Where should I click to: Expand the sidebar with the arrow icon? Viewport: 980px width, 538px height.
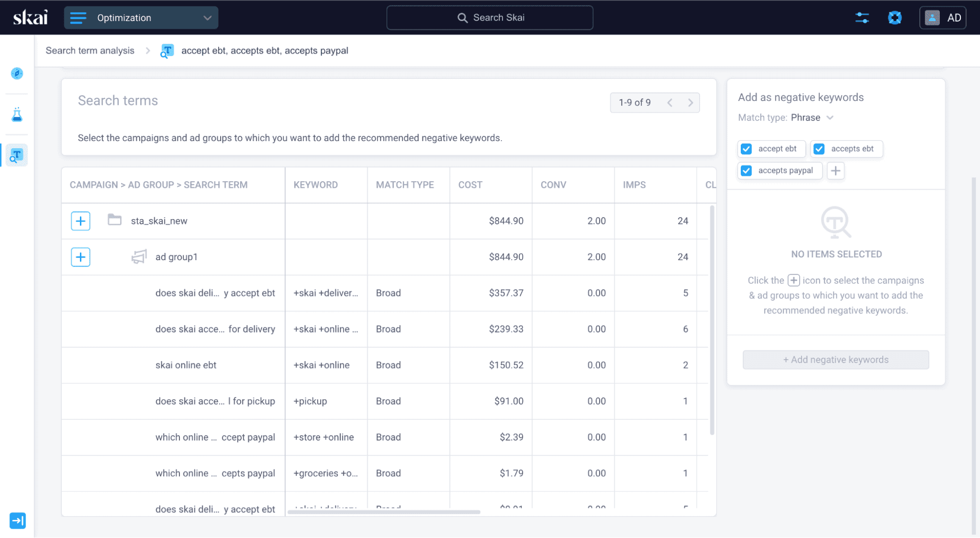point(18,520)
